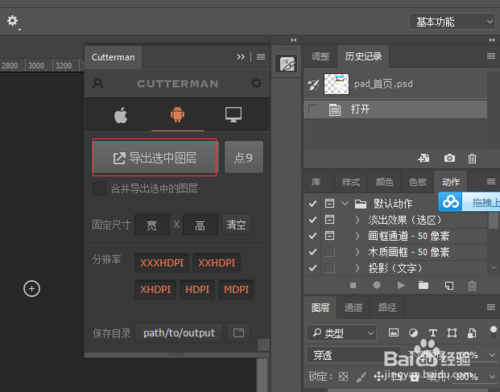Image resolution: width=500 pixels, height=392 pixels.
Task: Expand the 淡出效果（选区）action
Action: pyautogui.click(x=357, y=220)
